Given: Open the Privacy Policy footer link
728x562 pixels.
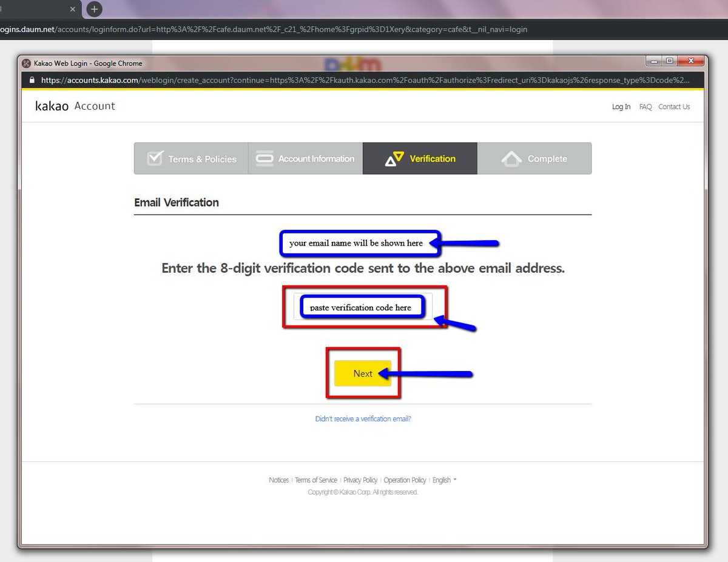Looking at the screenshot, I should point(360,480).
